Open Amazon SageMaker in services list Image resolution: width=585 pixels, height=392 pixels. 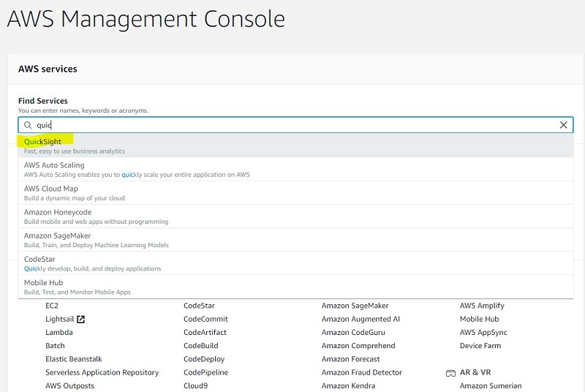355,306
